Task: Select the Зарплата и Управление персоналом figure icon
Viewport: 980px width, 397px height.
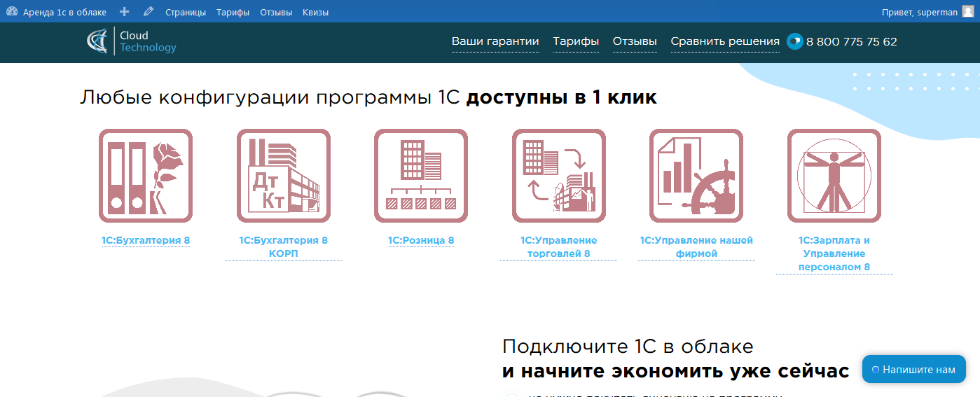Action: [834, 176]
